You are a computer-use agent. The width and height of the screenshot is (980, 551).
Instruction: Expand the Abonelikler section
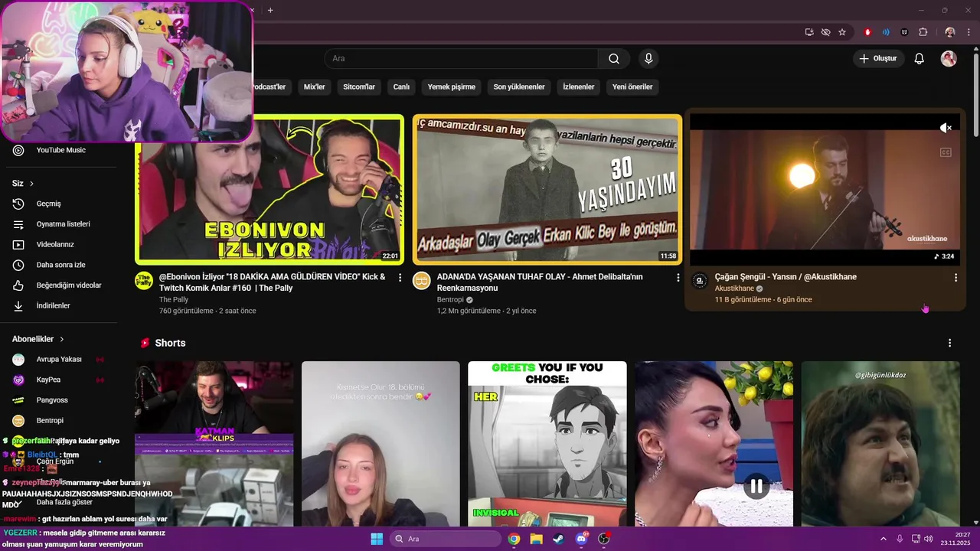(x=38, y=339)
